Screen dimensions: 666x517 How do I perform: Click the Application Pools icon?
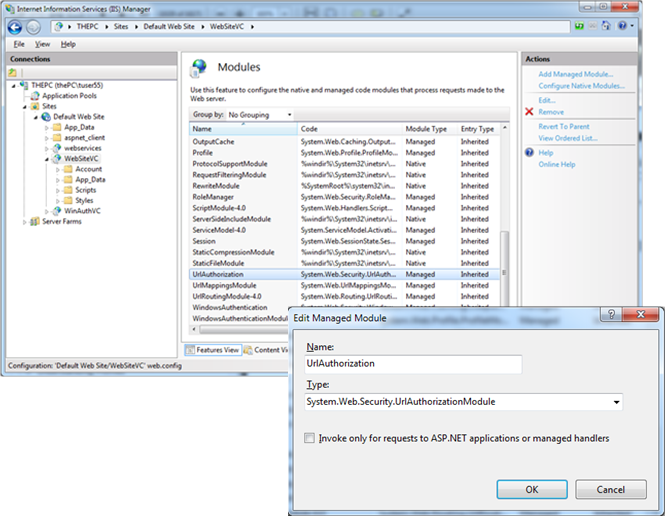point(35,96)
